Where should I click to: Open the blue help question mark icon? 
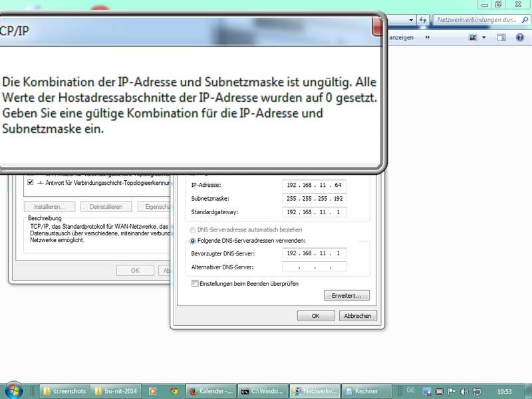(519, 37)
